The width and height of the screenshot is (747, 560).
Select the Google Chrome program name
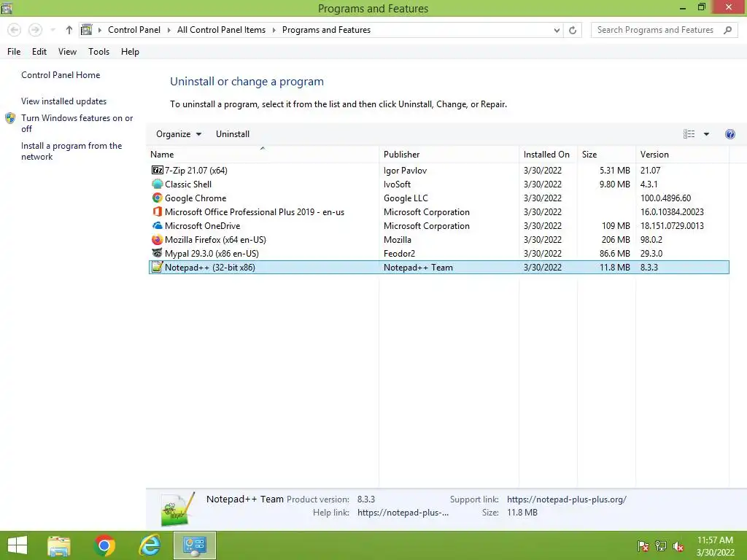coord(196,198)
